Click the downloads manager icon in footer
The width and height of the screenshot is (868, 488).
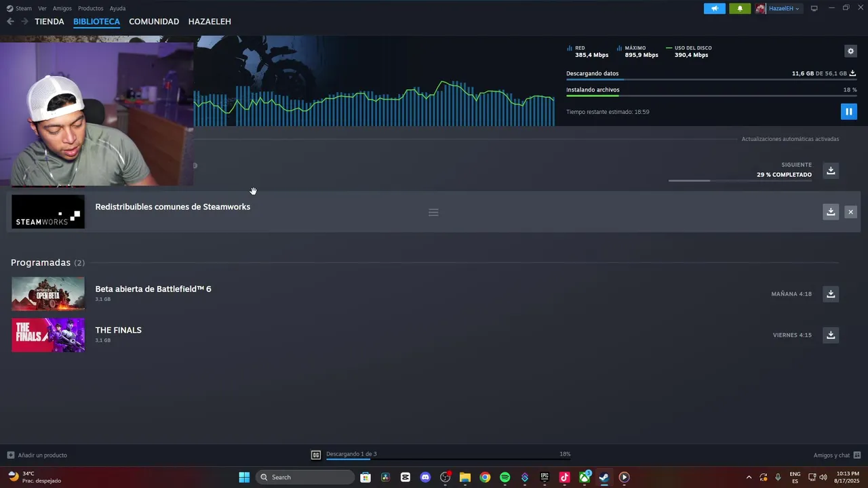coord(316,455)
